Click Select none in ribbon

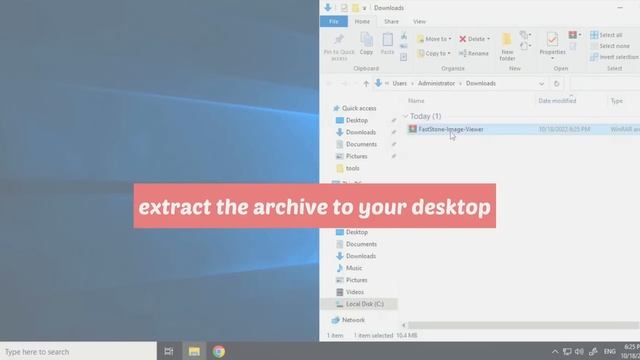(x=610, y=46)
